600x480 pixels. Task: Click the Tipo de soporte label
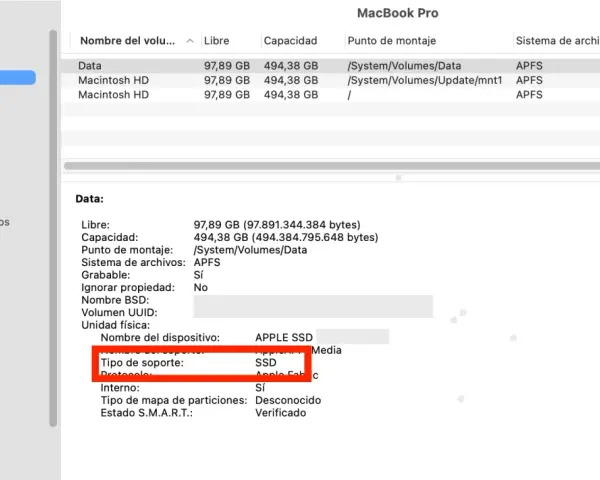142,362
